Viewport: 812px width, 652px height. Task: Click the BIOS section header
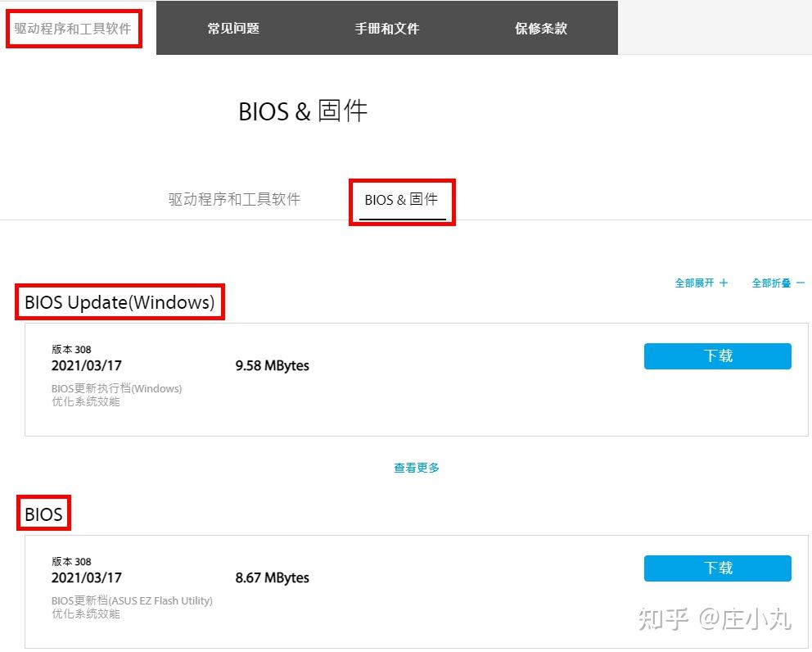[43, 514]
